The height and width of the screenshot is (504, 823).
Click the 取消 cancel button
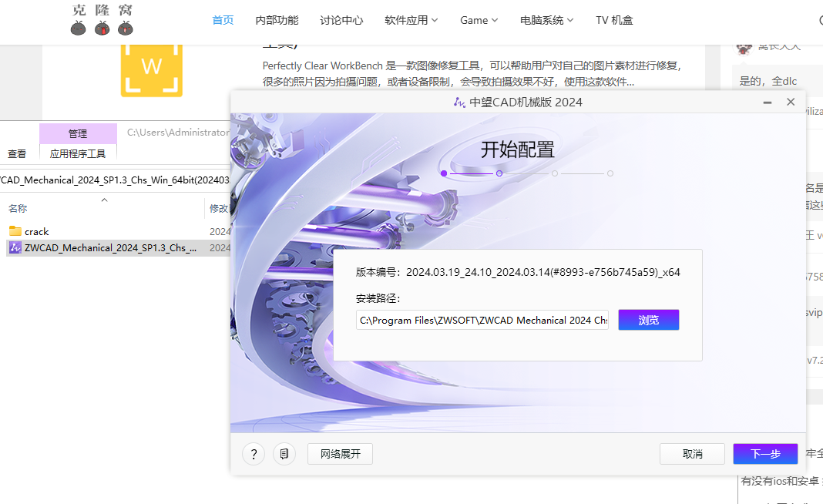[692, 454]
